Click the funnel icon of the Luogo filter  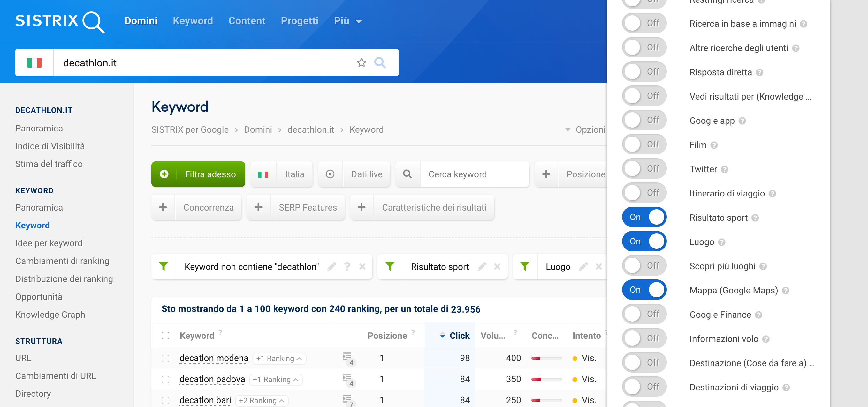pyautogui.click(x=525, y=267)
